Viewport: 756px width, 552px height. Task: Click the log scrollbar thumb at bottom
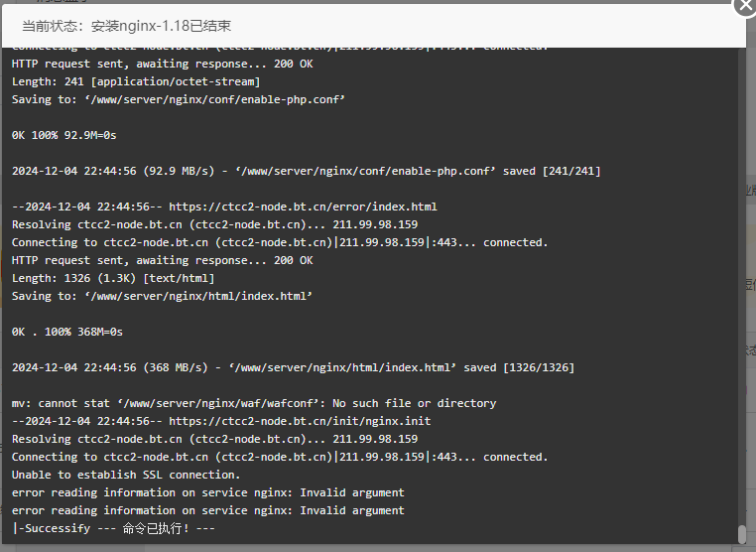point(742,534)
